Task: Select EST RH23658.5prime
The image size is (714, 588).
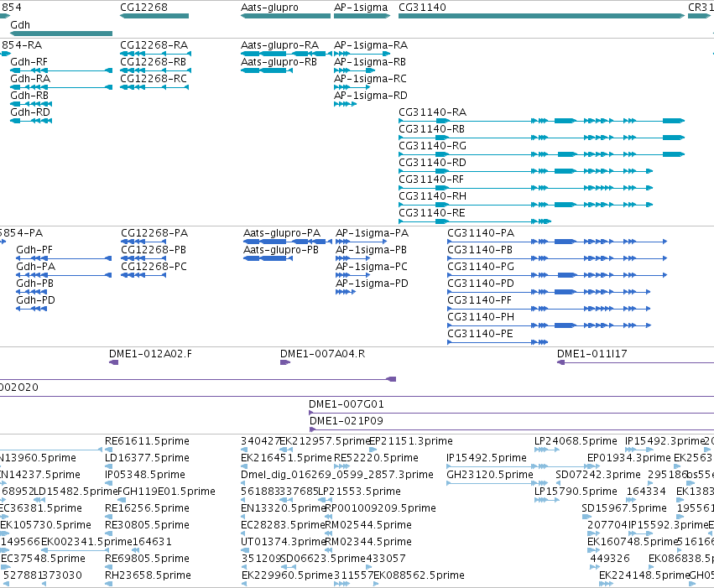Action: coord(148,575)
